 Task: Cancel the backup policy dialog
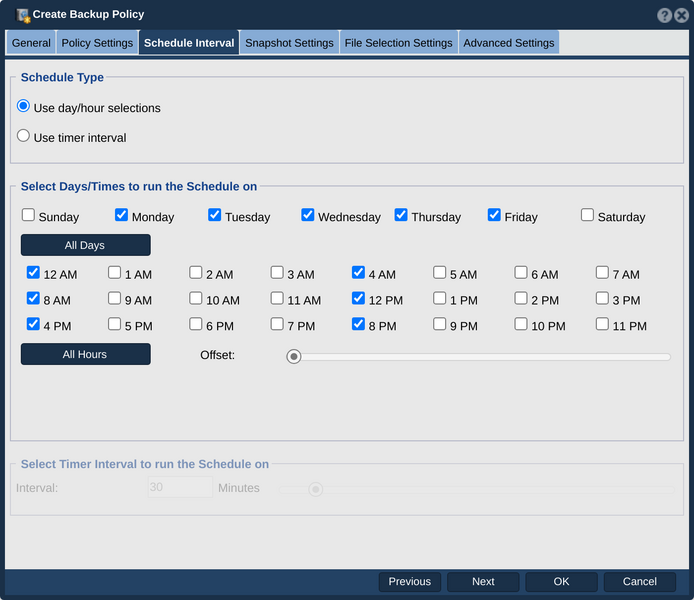pos(640,581)
